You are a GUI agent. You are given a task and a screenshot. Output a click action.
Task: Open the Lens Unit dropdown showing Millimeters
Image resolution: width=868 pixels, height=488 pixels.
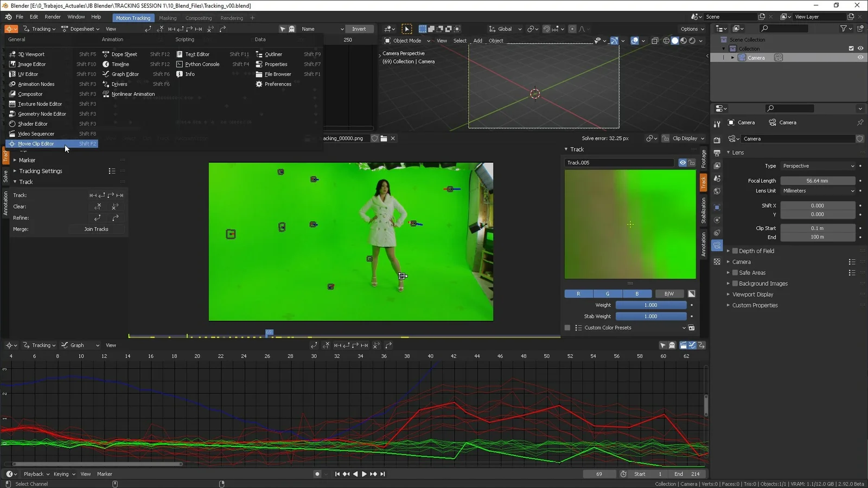(x=818, y=191)
